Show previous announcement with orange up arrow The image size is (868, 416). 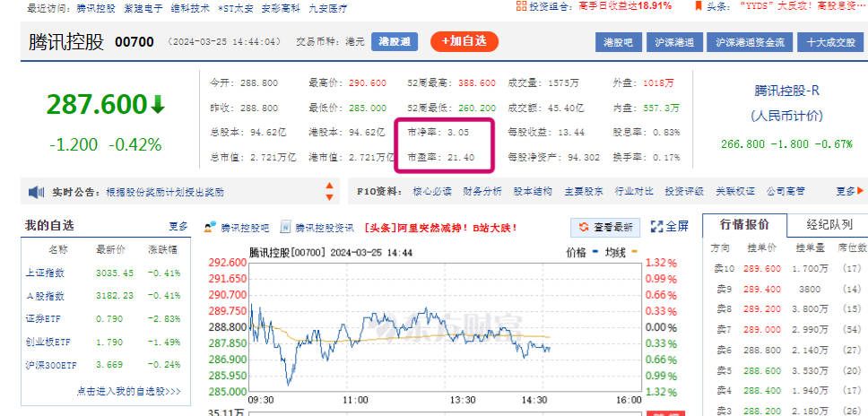(329, 186)
